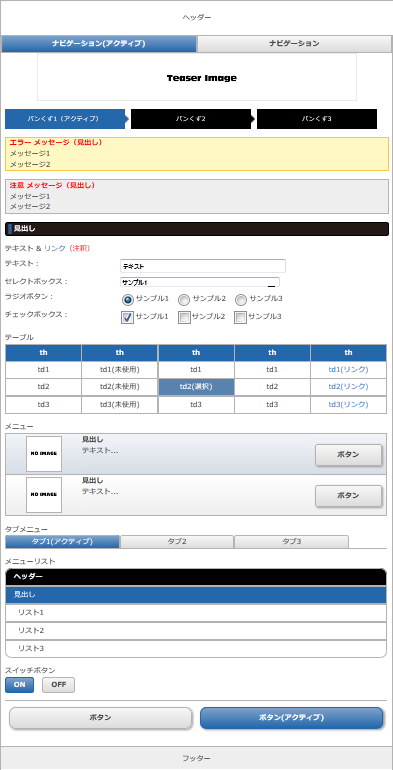Click the blue ボタン(アクティブ) button
This screenshot has height=770, width=393.
pos(291,717)
